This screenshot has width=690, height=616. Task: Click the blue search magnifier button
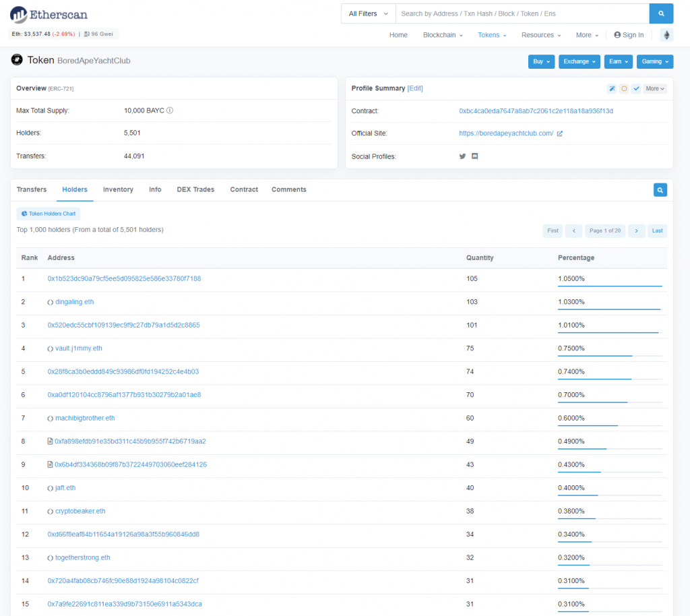(x=661, y=13)
